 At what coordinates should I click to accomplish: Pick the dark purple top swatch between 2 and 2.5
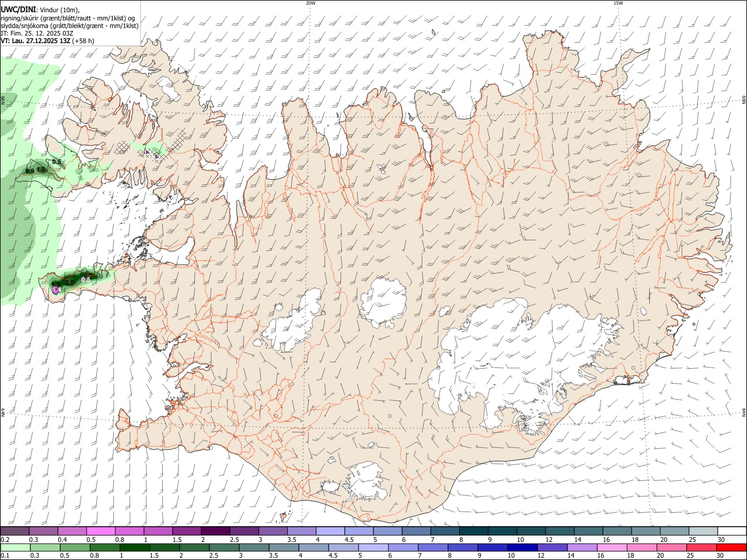click(x=215, y=531)
